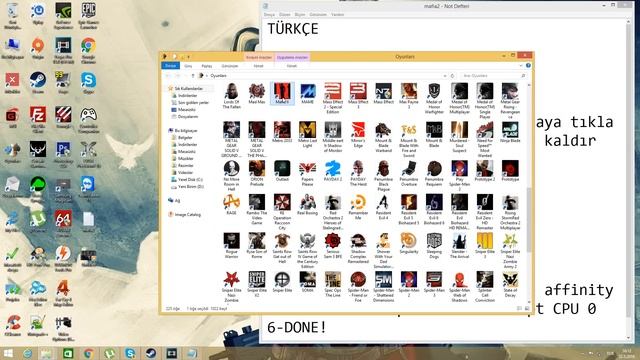Select Google Chrome desktop shortcut
Screen dimensions: 640x360
coord(88,50)
